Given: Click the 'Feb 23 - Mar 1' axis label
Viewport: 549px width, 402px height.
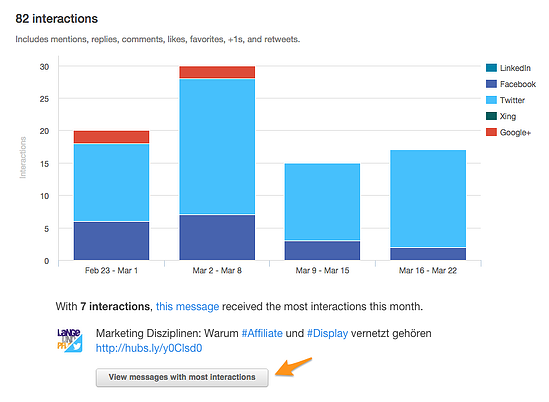Looking at the screenshot, I should tap(111, 270).
